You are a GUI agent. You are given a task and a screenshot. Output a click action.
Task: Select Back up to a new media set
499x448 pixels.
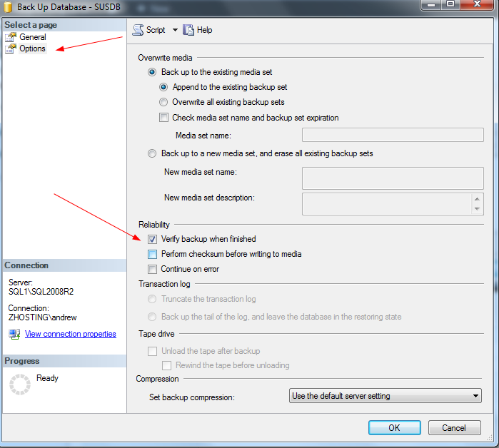pyautogui.click(x=152, y=153)
